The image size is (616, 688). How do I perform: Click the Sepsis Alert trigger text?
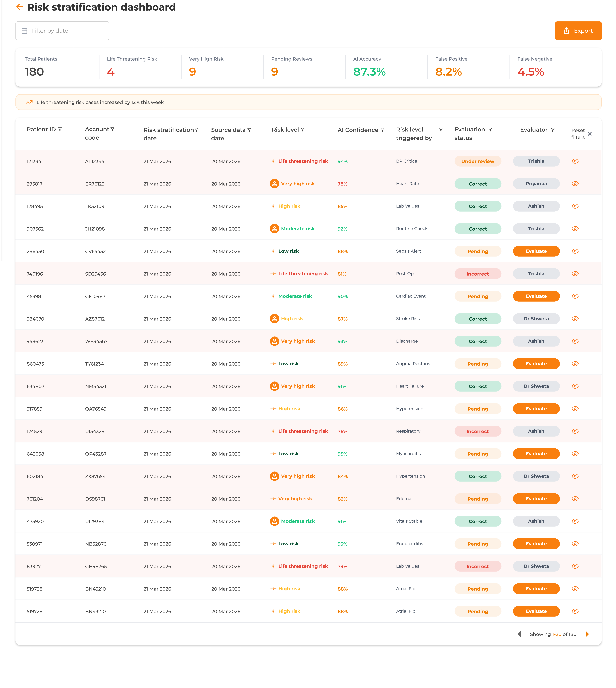409,251
